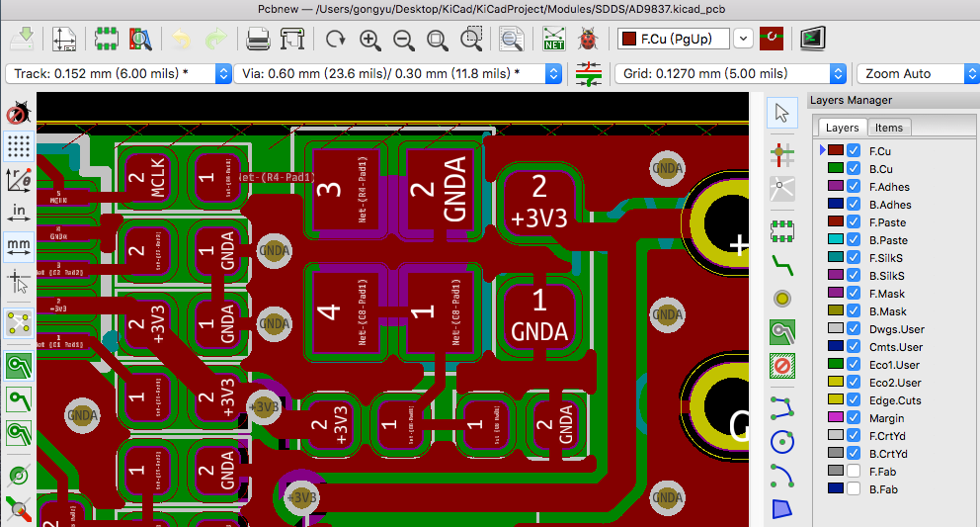Toggle polar coordinates display
The height and width of the screenshot is (527, 980).
coord(19,180)
